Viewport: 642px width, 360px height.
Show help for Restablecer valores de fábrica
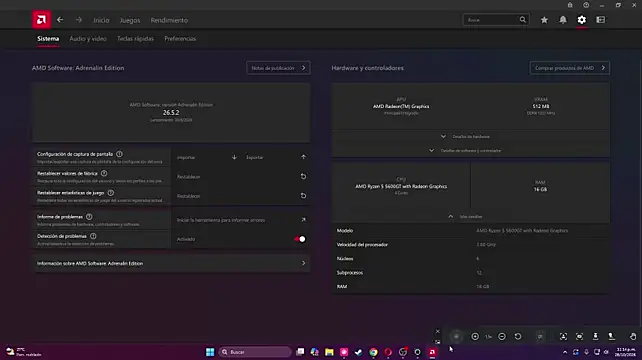(x=104, y=173)
